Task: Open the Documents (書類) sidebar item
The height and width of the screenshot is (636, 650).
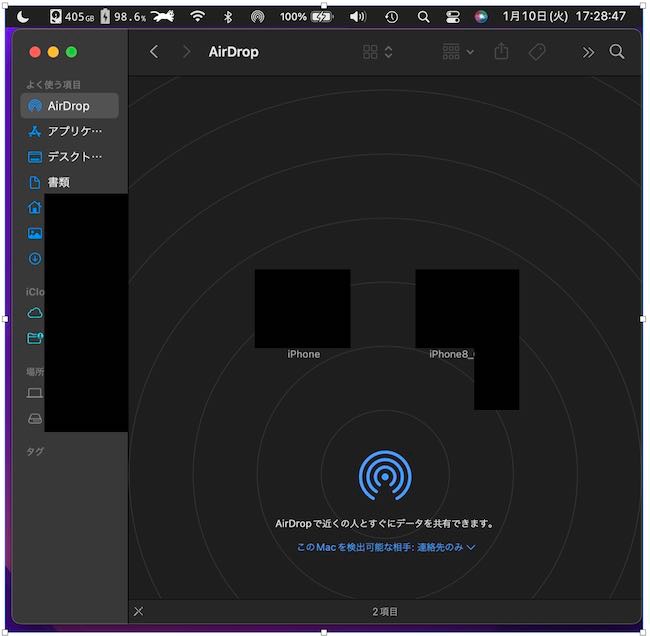Action: pos(58,183)
